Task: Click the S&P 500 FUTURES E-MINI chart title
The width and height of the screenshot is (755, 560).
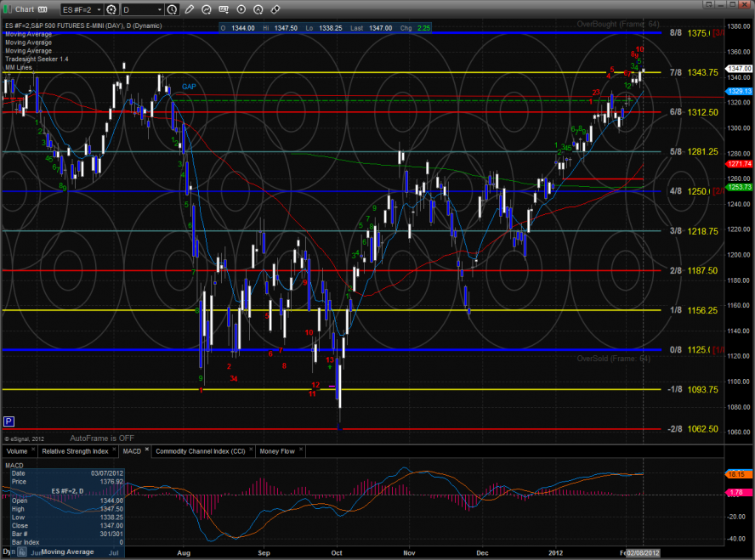Action: (83, 25)
